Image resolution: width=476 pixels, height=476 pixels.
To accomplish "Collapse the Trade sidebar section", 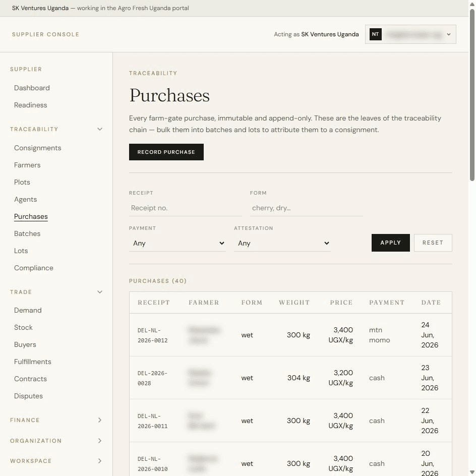I will coord(99,292).
